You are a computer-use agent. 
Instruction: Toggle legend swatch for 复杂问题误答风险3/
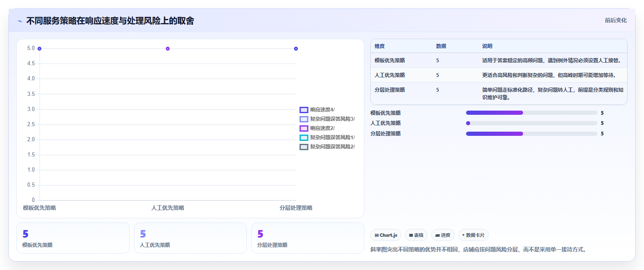(304, 119)
